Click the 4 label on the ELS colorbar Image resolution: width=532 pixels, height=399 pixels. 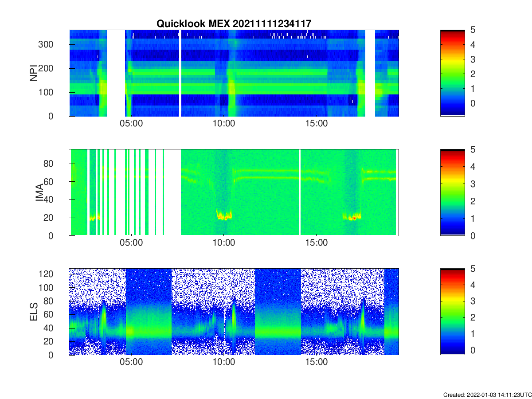coord(473,285)
